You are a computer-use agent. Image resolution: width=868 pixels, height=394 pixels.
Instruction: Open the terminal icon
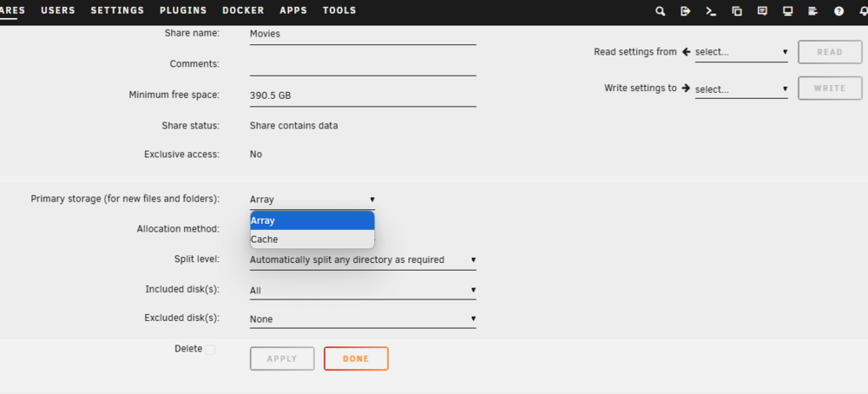tap(712, 11)
